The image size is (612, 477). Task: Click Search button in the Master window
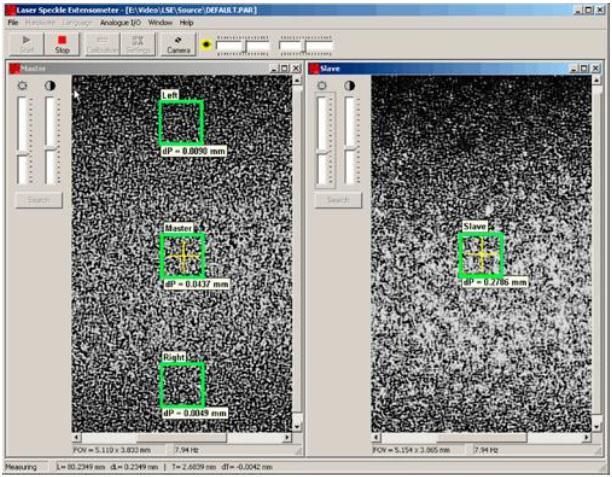click(x=39, y=200)
